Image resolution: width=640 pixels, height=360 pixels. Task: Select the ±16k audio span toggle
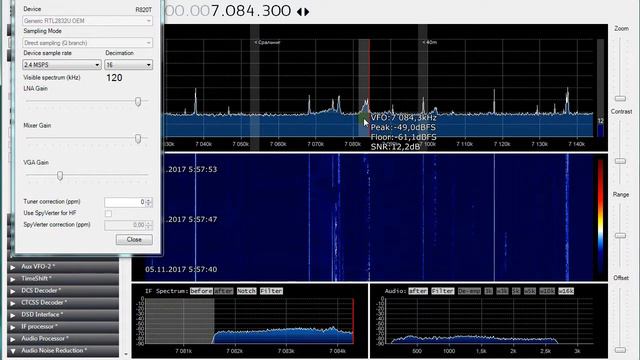pos(566,291)
